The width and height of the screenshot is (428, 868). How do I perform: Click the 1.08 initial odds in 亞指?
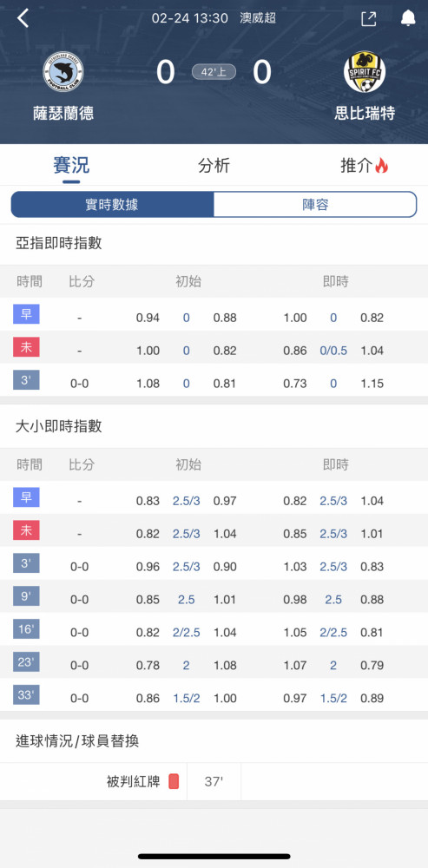[148, 383]
